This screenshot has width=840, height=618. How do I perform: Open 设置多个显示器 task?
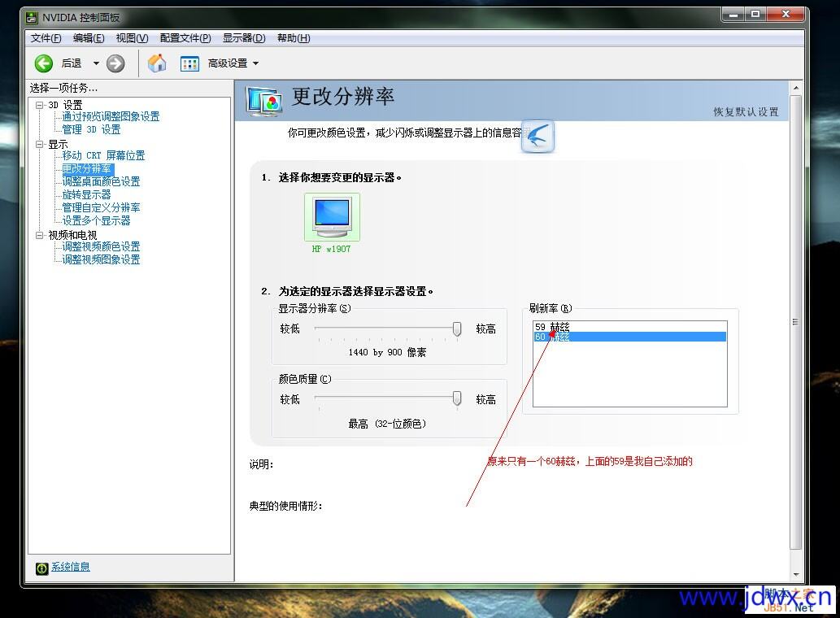(96, 220)
